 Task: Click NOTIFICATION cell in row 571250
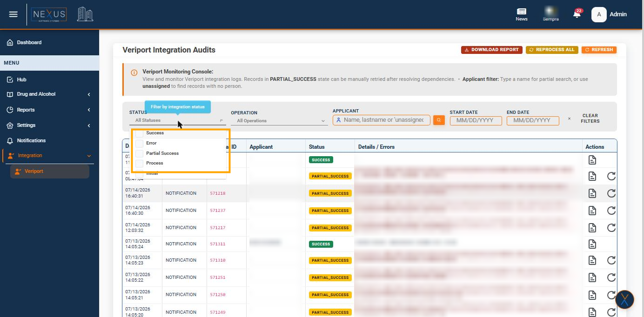click(181, 295)
